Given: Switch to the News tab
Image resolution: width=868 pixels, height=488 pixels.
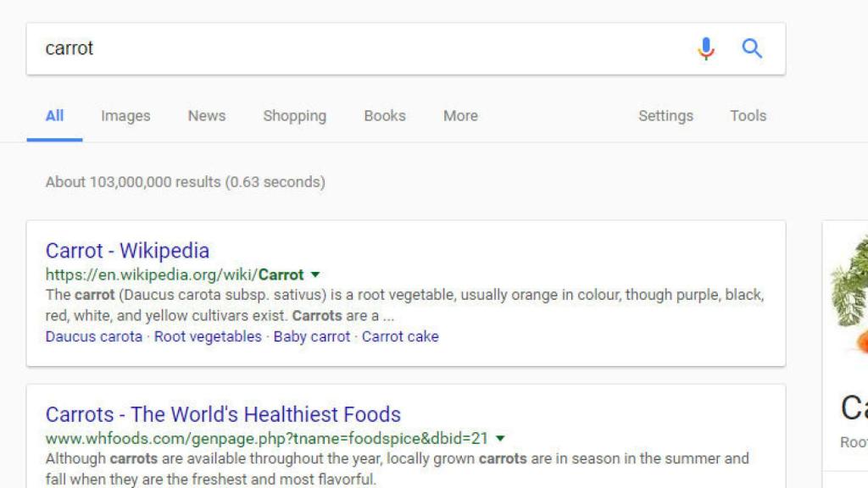Looking at the screenshot, I should pyautogui.click(x=206, y=116).
